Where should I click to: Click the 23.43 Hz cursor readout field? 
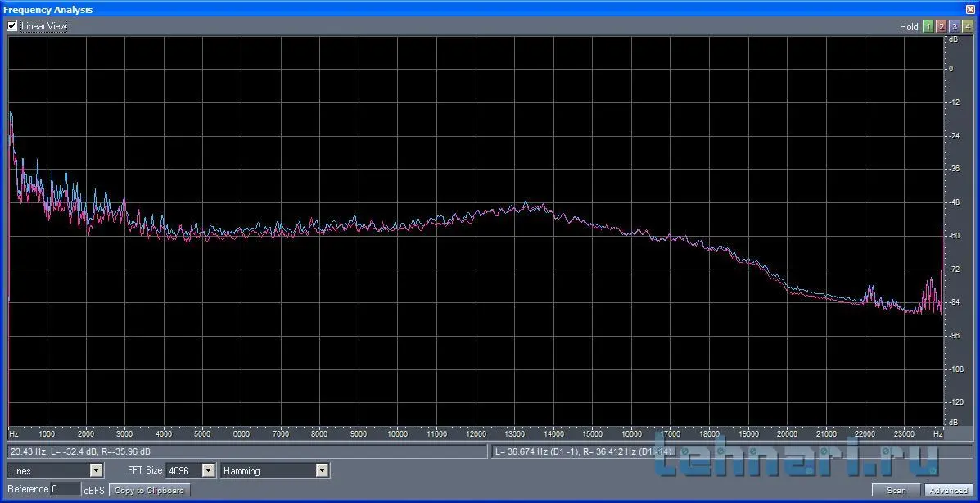[246, 451]
